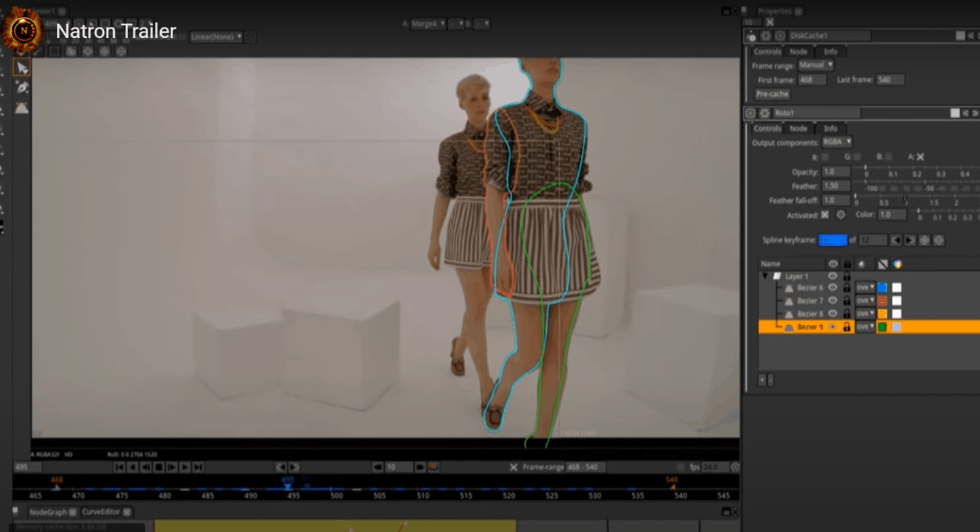Image resolution: width=980 pixels, height=532 pixels.
Task: Open Bezier 6 blend mode dropdown
Action: [865, 288]
